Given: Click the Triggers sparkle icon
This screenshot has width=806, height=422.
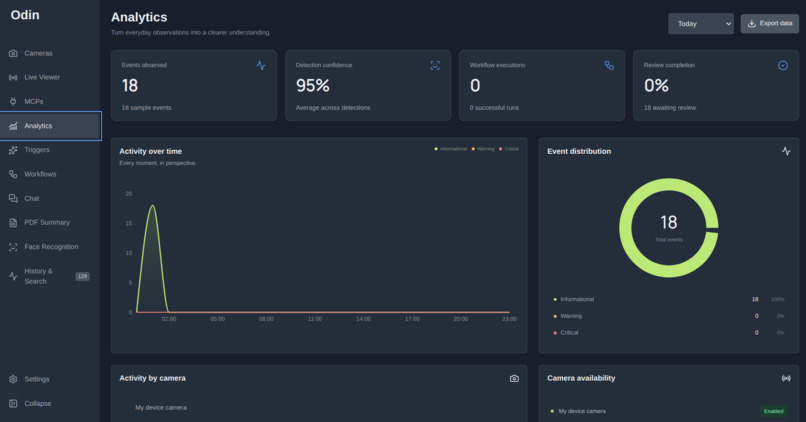Looking at the screenshot, I should [x=13, y=150].
